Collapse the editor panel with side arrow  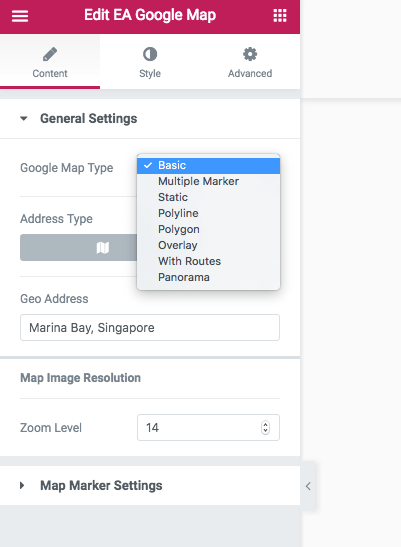(x=308, y=486)
